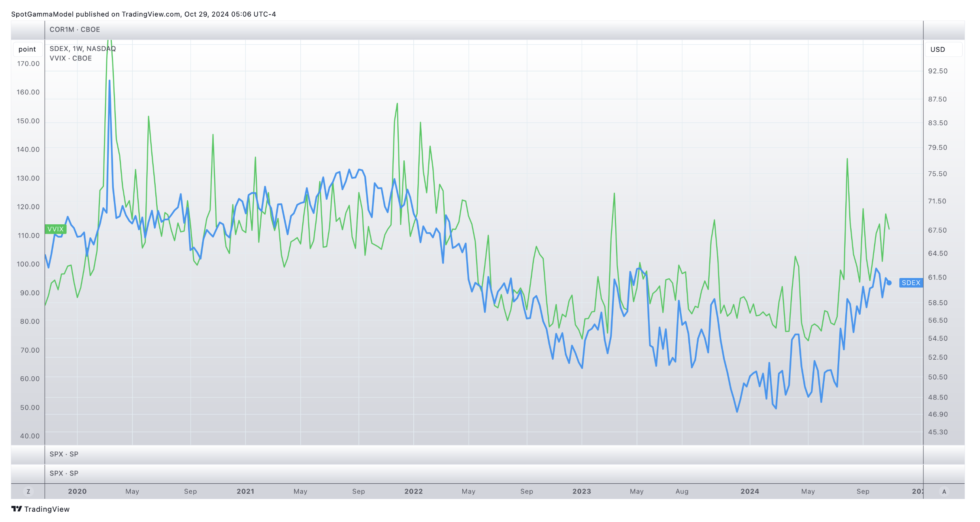
Task: Toggle the A auto-scale button
Action: [944, 492]
